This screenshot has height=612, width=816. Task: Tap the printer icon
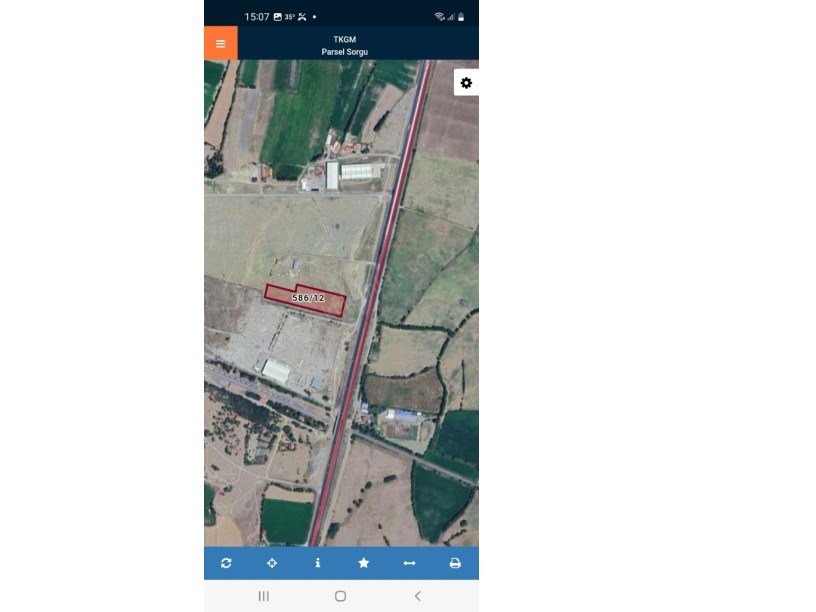pyautogui.click(x=455, y=563)
